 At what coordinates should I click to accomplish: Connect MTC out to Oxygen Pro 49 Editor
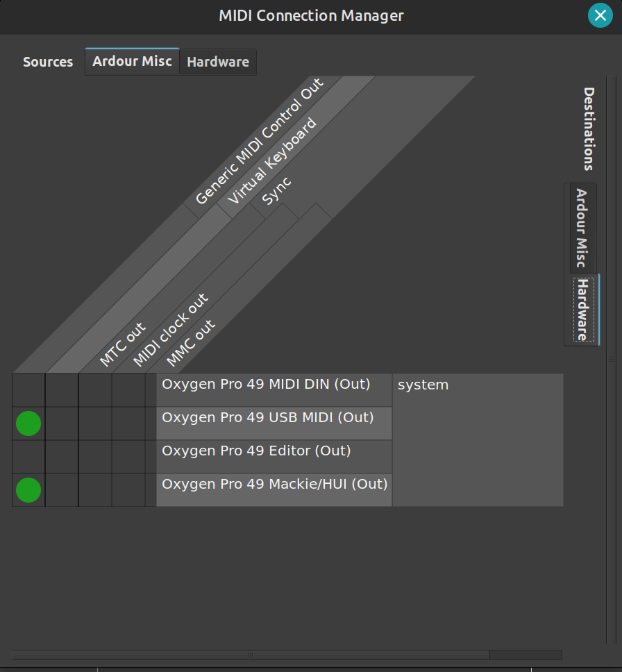coord(95,457)
